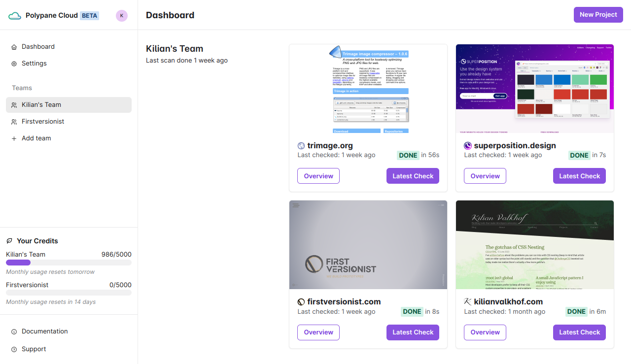Image resolution: width=631 pixels, height=364 pixels.
Task: View Latest Check for firstversionist.com
Action: [x=413, y=332]
